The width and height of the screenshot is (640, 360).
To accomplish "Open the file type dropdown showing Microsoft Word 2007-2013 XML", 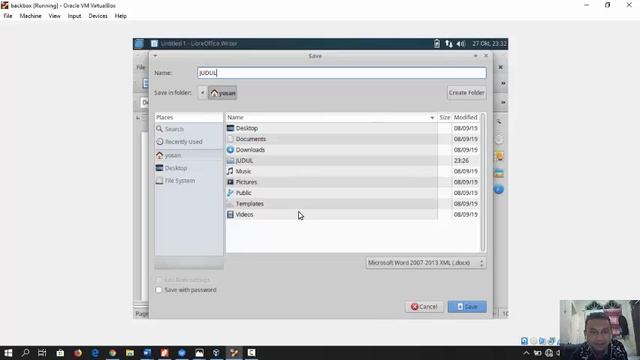I will [426, 263].
